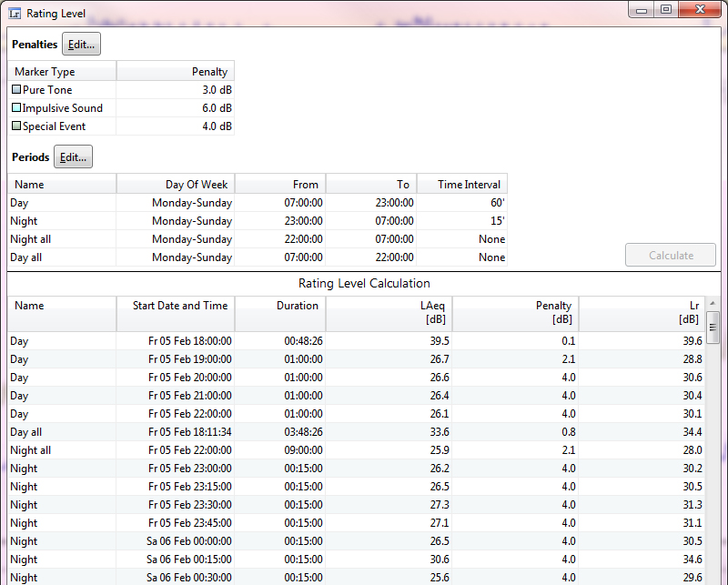Click the scroll up arrow in results
The height and width of the screenshot is (585, 728).
pyautogui.click(x=713, y=303)
